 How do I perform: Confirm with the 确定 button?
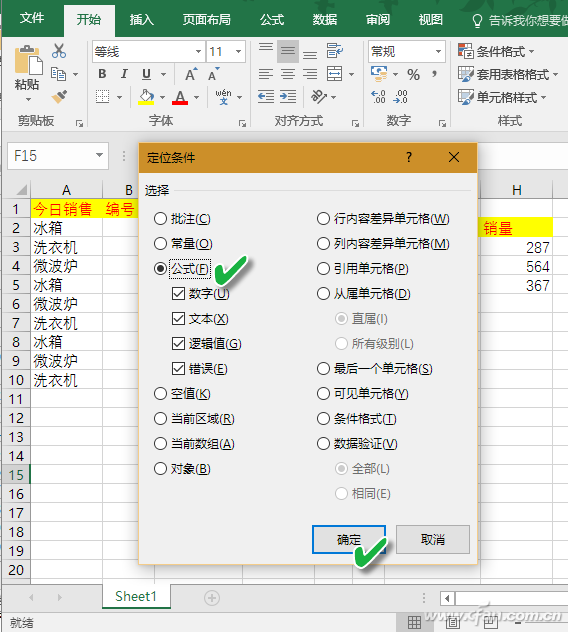[x=349, y=539]
